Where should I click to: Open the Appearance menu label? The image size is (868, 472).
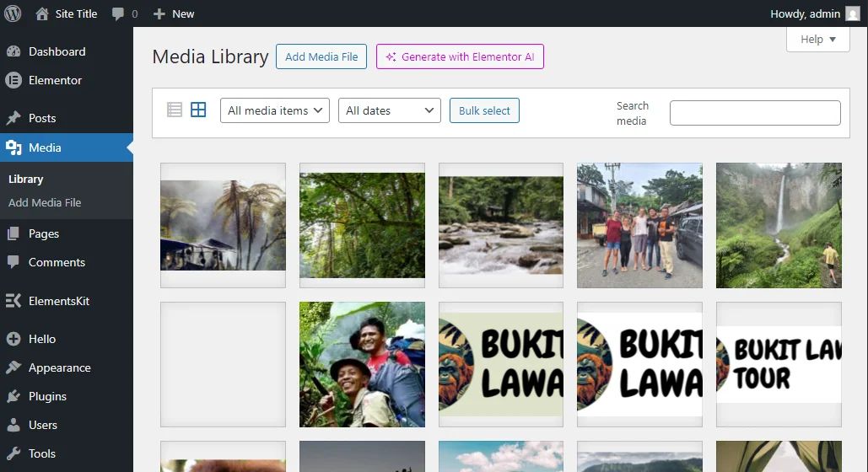click(x=60, y=367)
